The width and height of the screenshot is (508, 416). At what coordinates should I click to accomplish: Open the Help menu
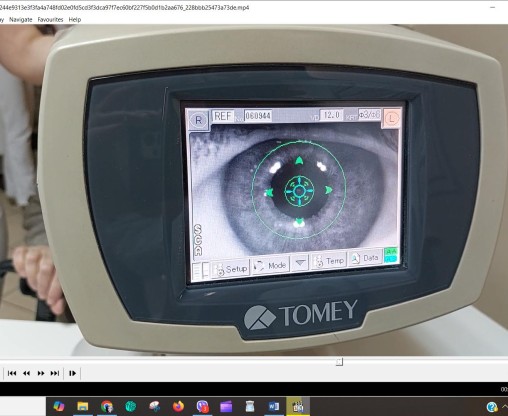tap(75, 20)
